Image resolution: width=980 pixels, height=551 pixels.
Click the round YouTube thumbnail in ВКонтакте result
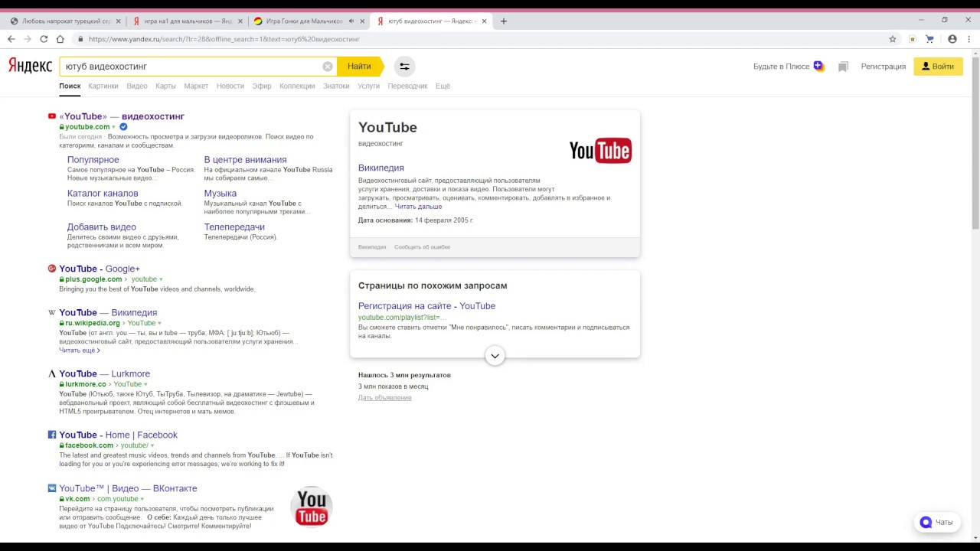tap(312, 507)
